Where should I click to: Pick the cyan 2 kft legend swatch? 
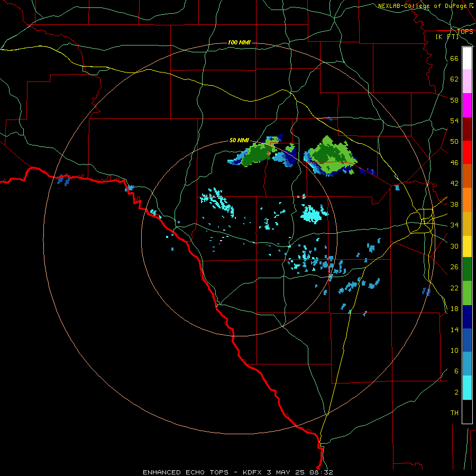pyautogui.click(x=467, y=388)
